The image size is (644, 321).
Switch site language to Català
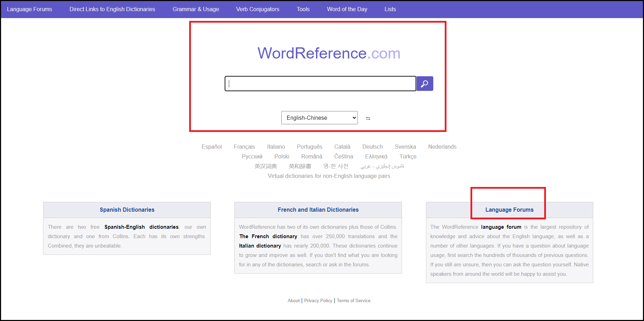(343, 147)
